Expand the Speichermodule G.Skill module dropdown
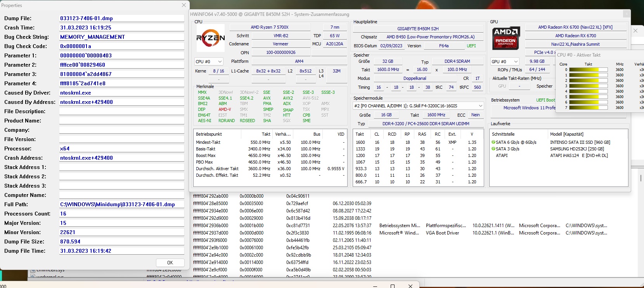Viewport: 644px width, 288px height. pos(418,106)
